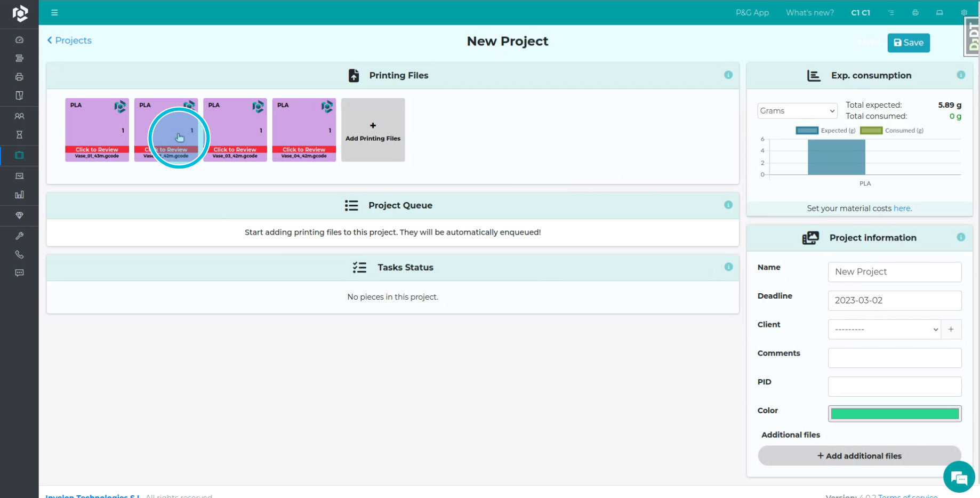Click logo icon on Vase_03_42m.gcode card
Viewport: 980px width, 498px height.
coord(258,107)
